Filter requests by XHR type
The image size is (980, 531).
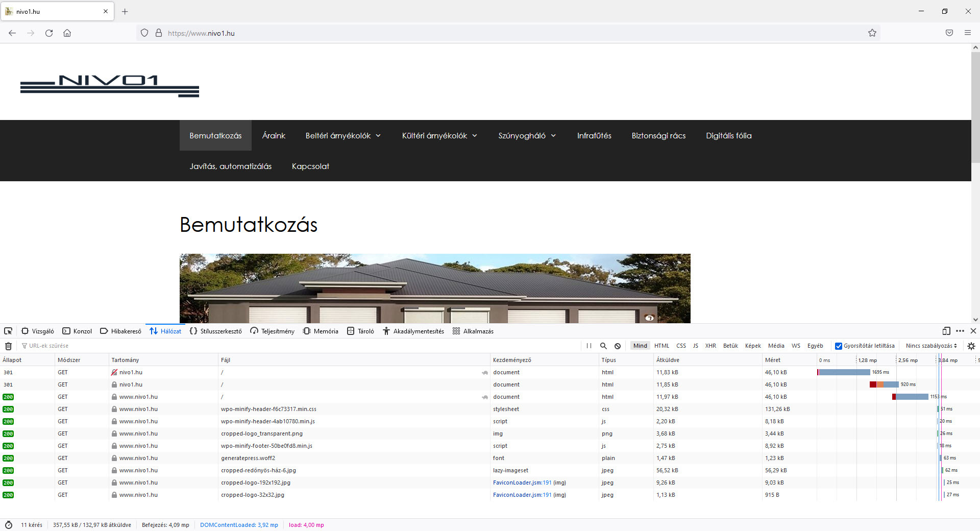(x=710, y=346)
